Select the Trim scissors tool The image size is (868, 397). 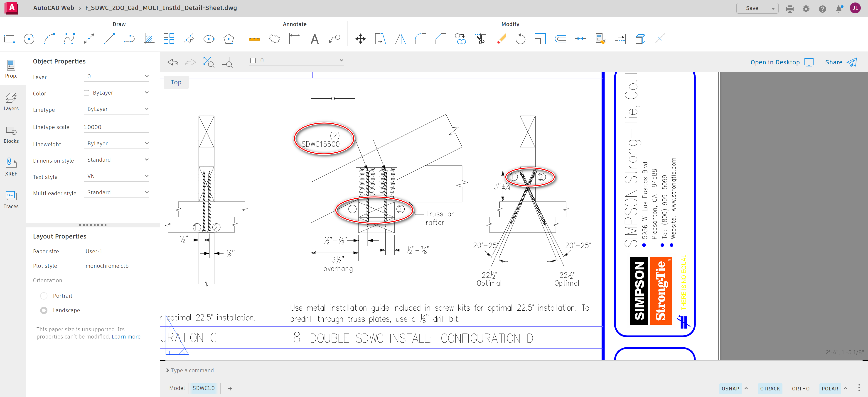click(x=480, y=39)
